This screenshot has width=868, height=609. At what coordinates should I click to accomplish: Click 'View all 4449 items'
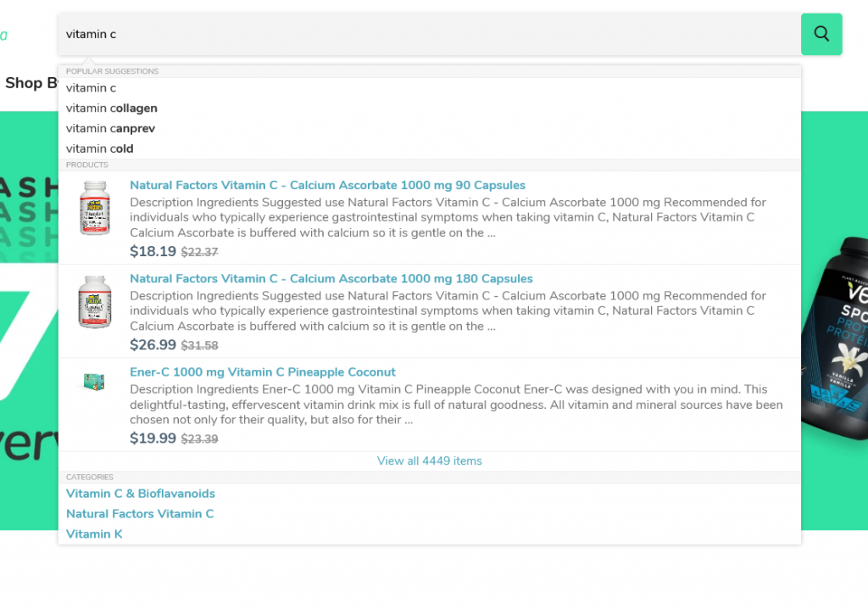click(429, 461)
